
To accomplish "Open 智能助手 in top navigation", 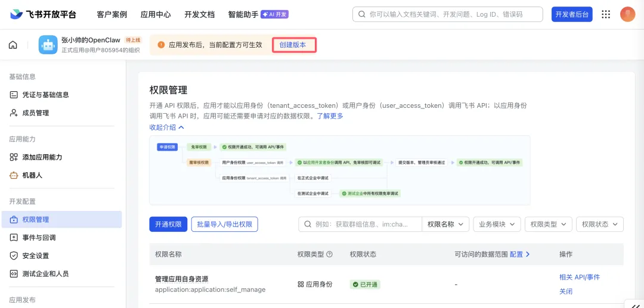I will (243, 14).
